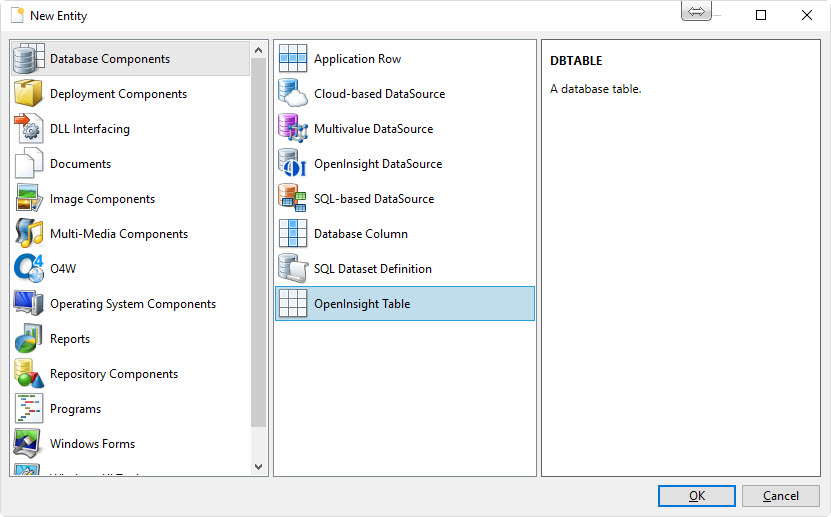This screenshot has height=517, width=831.
Task: Click the Multi-Media Components music note icon
Action: [29, 233]
